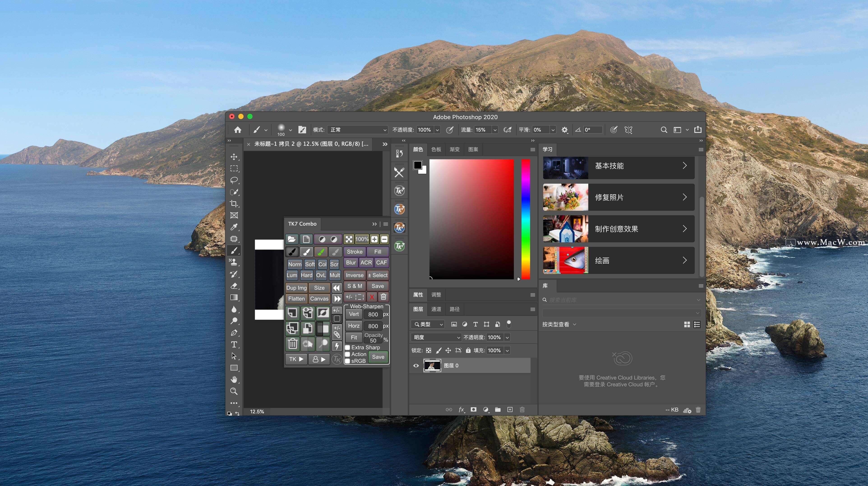This screenshot has width=868, height=486.
Task: Open the 明度 layer blend mode dropdown
Action: point(436,337)
